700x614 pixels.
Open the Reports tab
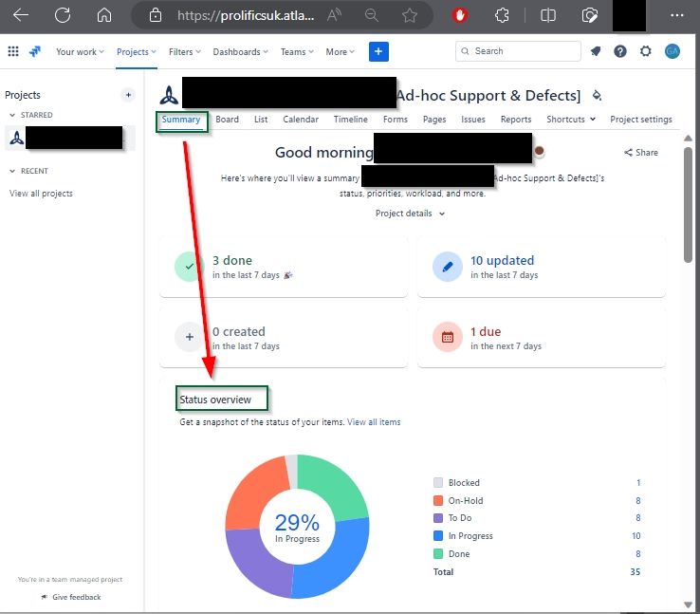[x=516, y=120]
